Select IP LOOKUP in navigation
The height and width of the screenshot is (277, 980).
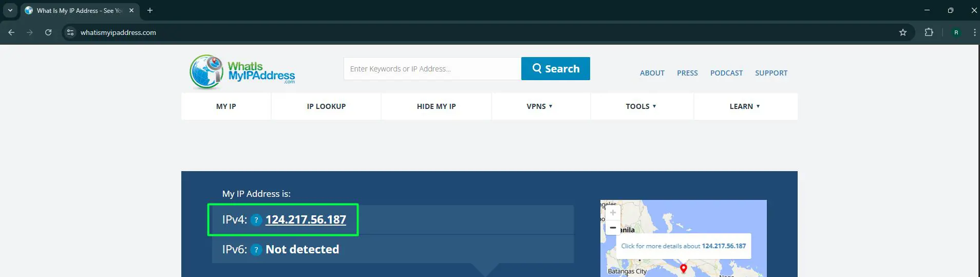click(326, 106)
